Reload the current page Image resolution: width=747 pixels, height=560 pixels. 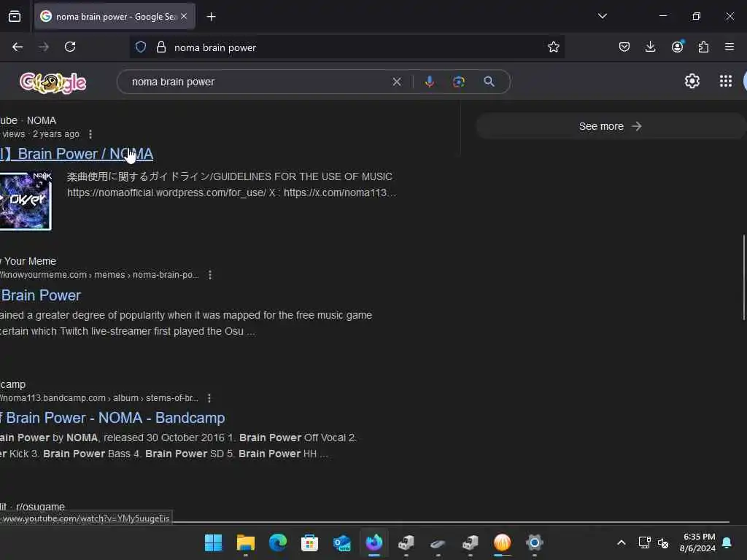(x=70, y=47)
